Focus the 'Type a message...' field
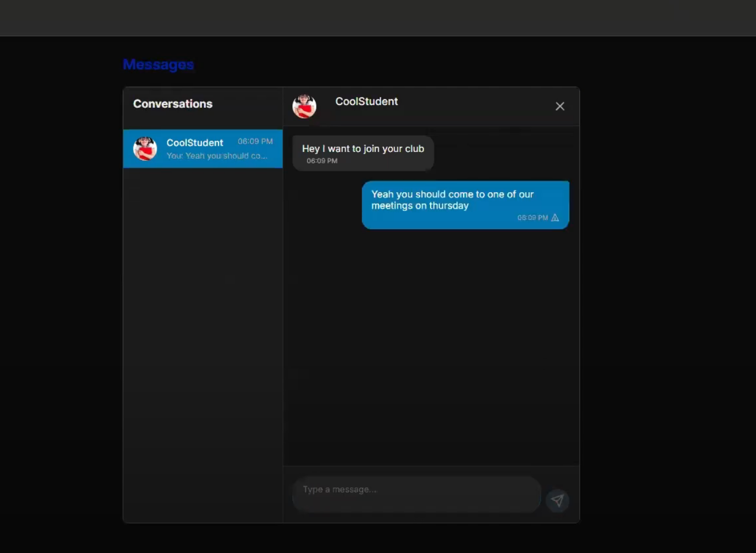Viewport: 756px width, 553px height. (416, 489)
